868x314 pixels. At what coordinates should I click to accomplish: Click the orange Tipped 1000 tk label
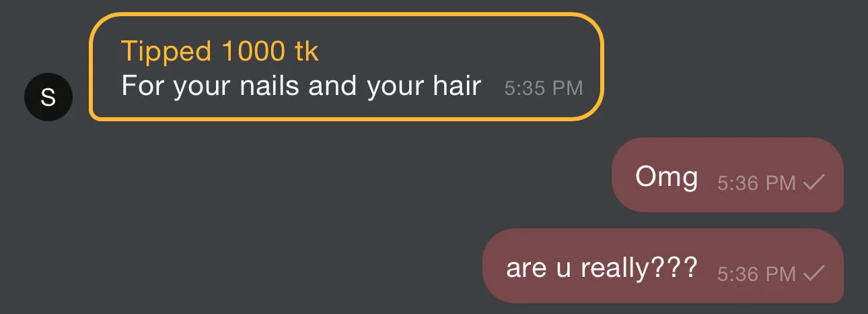[219, 51]
